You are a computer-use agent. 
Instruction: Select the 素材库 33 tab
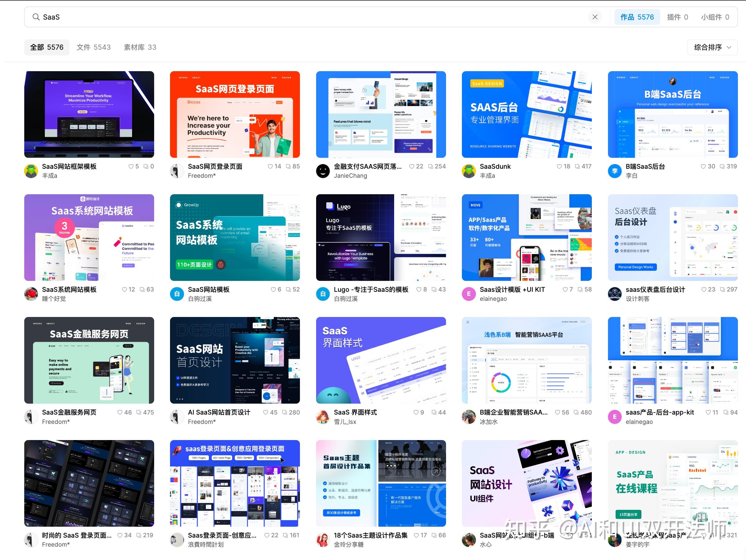140,47
